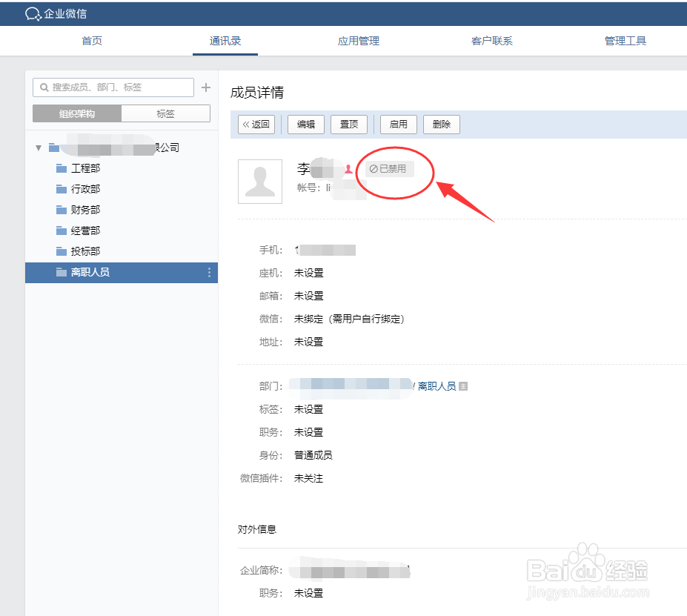The image size is (687, 616).
Task: Open the 管理工具 tab
Action: tap(625, 41)
